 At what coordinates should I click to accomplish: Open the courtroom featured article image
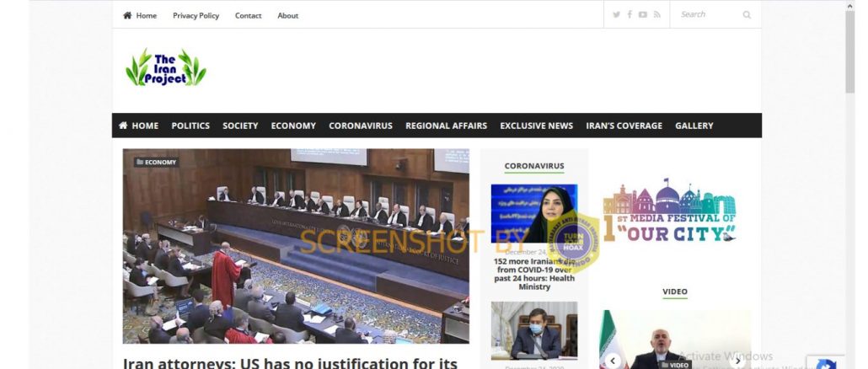click(296, 246)
